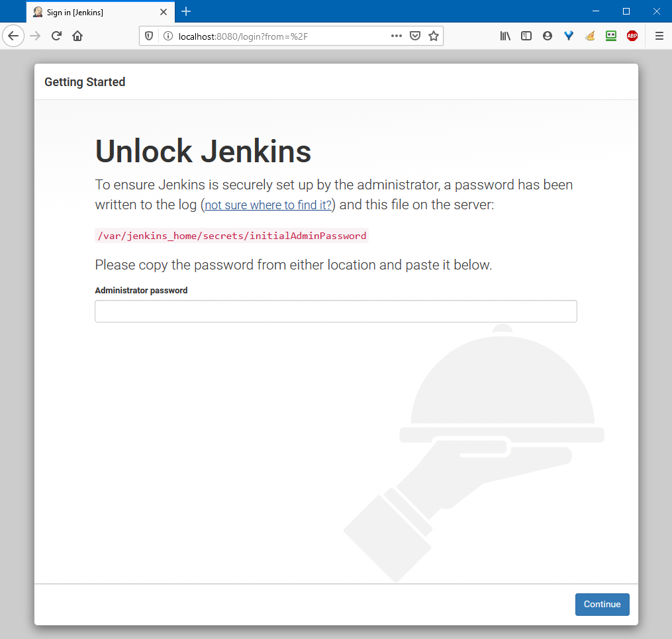Save page to Pocket
Screen dimensions: 672x639
tap(415, 36)
